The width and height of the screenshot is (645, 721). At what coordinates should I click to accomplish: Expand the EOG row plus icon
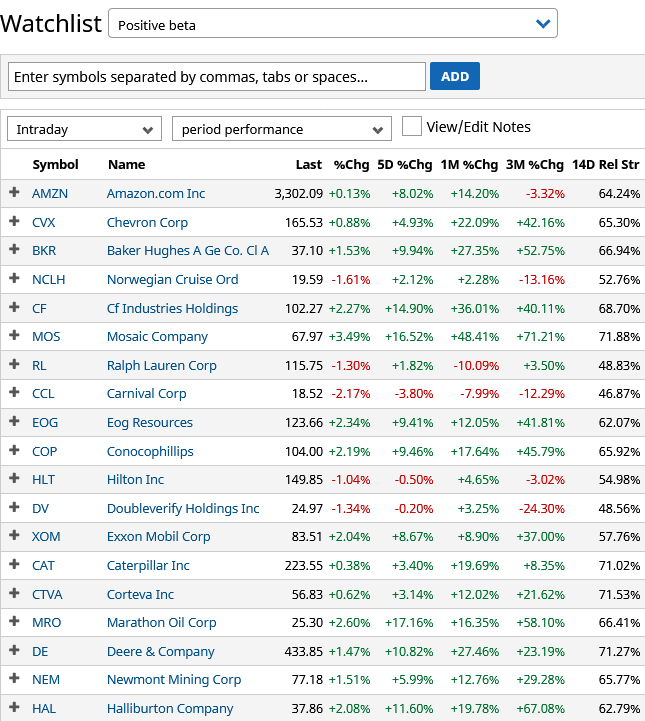pyautogui.click(x=14, y=421)
